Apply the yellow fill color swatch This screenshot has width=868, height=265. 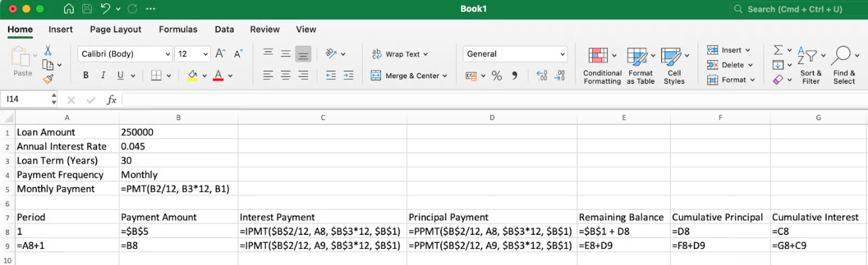pyautogui.click(x=192, y=76)
